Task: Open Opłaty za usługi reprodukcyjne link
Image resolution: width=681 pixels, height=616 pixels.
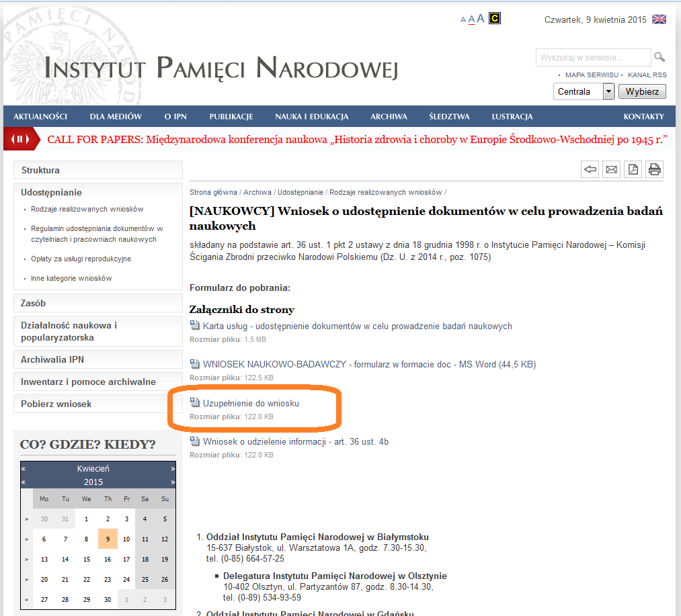Action: coord(81,259)
